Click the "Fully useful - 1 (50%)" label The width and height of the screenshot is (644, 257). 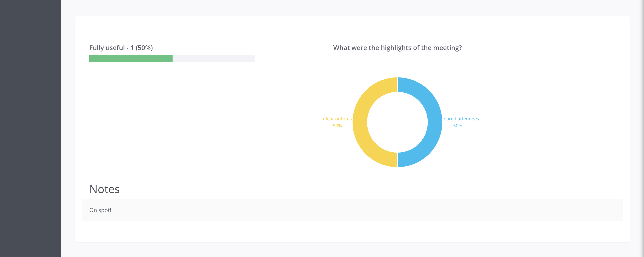(x=121, y=48)
